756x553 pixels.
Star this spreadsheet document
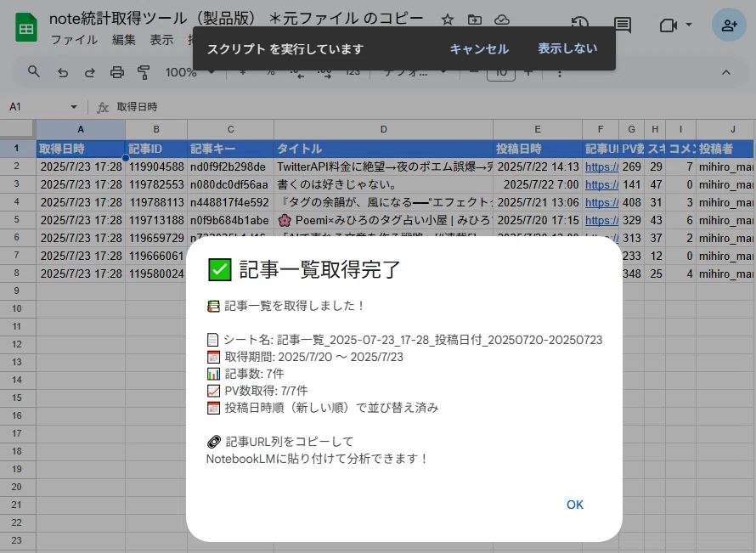(x=448, y=20)
